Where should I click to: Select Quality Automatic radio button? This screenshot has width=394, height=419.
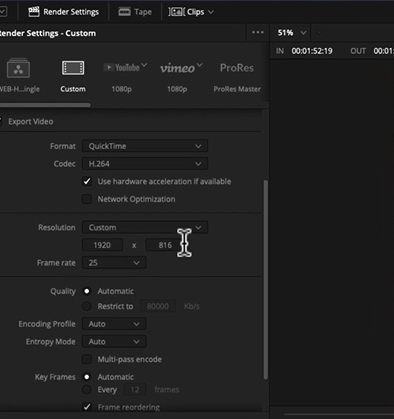click(87, 291)
